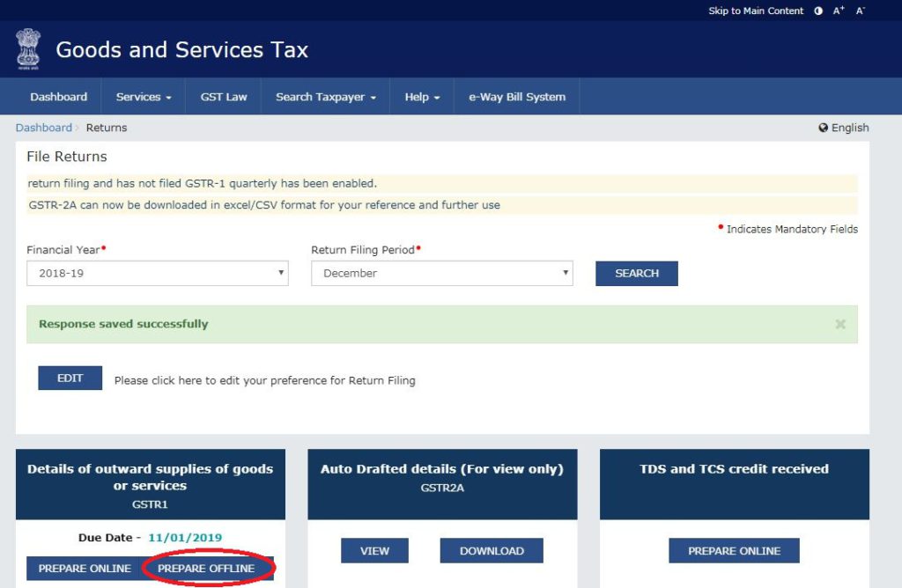
Task: Click VIEW under GSTR2A
Action: tap(374, 551)
